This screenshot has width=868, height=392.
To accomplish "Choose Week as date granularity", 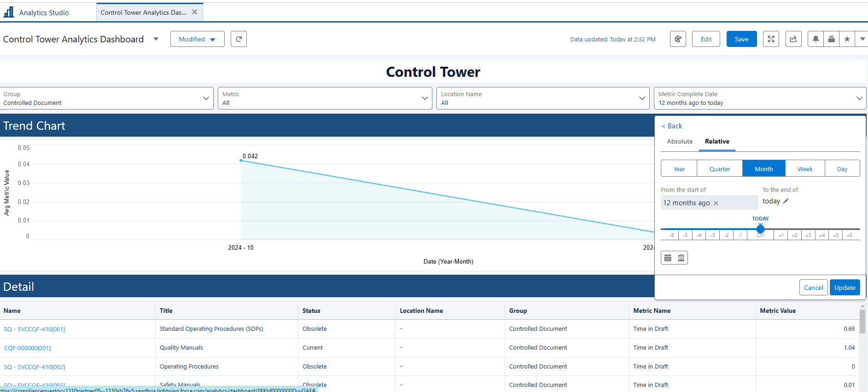I will (x=804, y=169).
